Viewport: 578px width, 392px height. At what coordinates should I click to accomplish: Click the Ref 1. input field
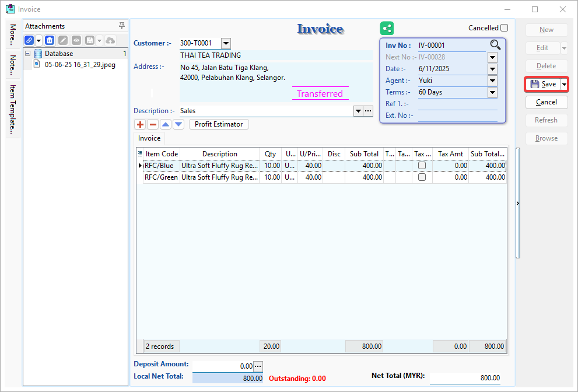point(457,104)
